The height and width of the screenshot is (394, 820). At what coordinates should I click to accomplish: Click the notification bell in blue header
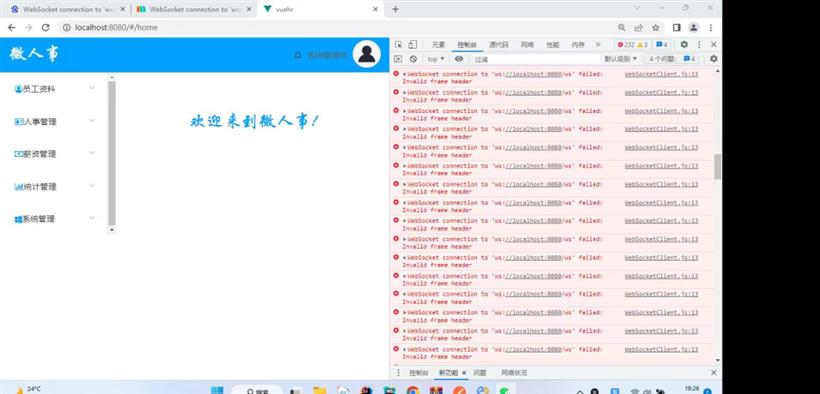tap(298, 55)
